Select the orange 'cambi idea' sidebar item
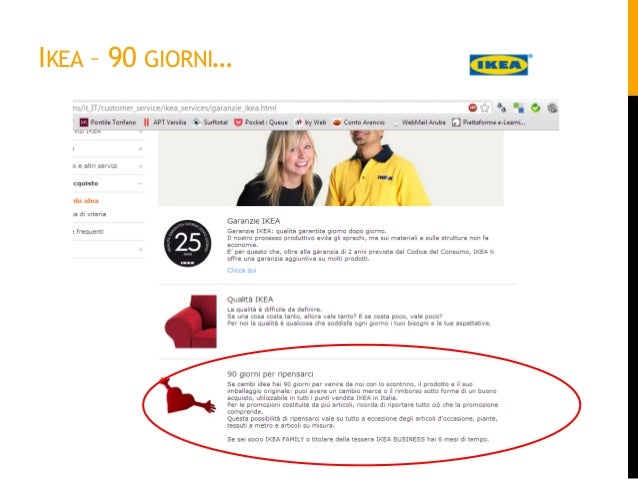The height and width of the screenshot is (479, 638). tap(86, 201)
